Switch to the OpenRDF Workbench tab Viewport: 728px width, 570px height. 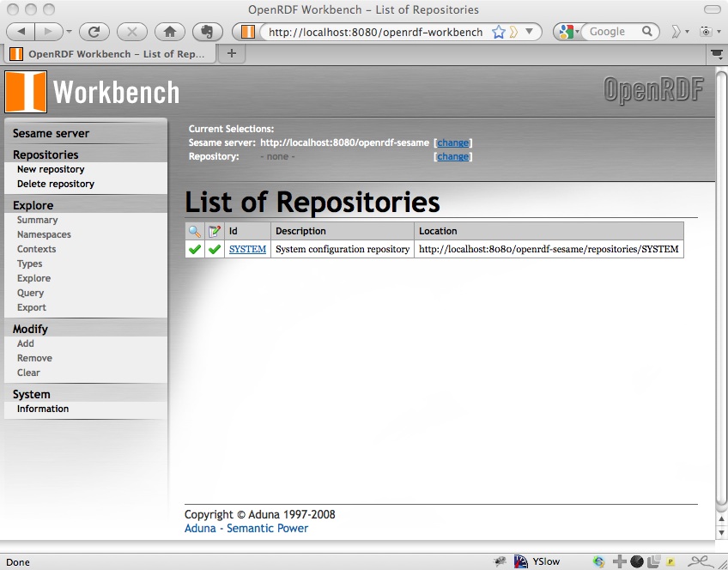tap(110, 54)
